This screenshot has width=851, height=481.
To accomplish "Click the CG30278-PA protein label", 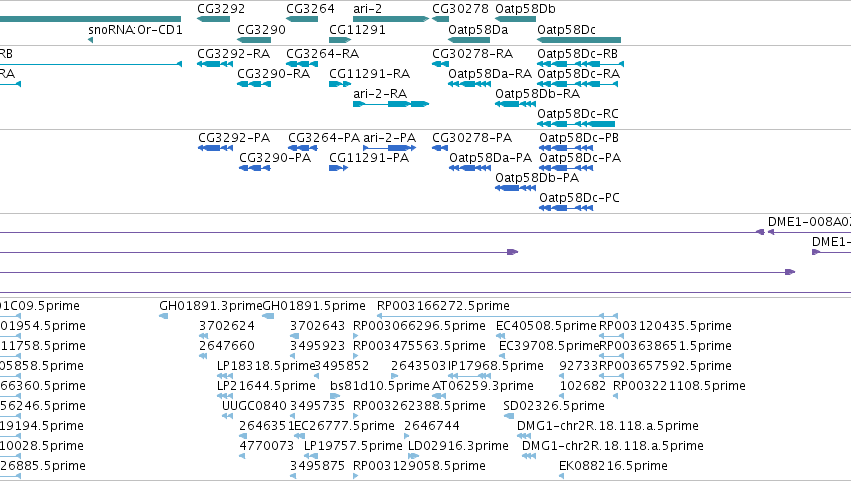I will (x=472, y=138).
